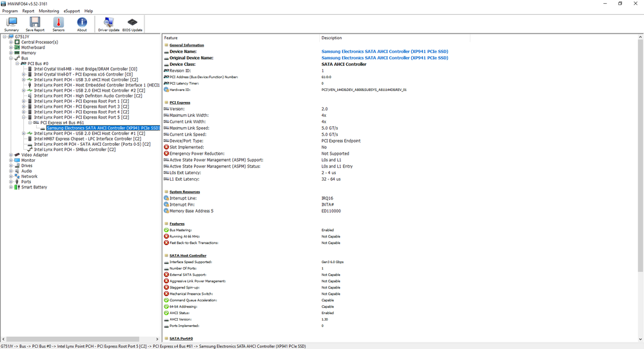Select Motherboard in device tree

click(x=33, y=47)
